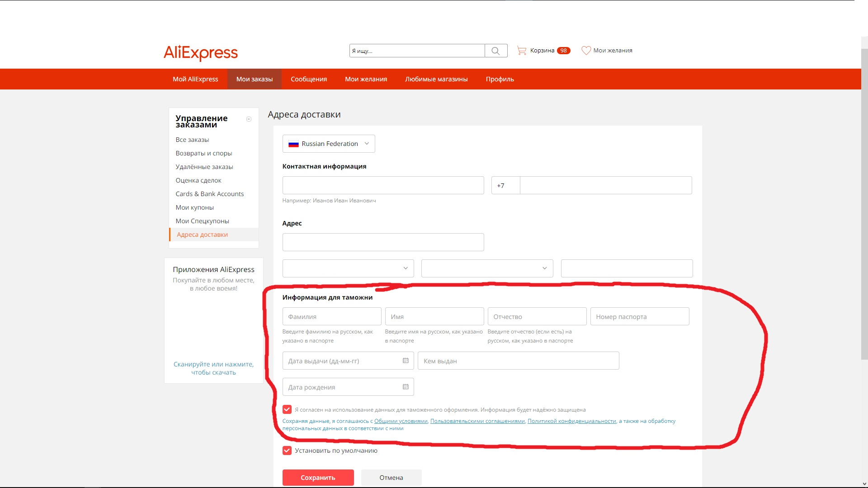Click the Приложения AliExpress heading
Image resolution: width=868 pixels, height=488 pixels.
point(214,269)
